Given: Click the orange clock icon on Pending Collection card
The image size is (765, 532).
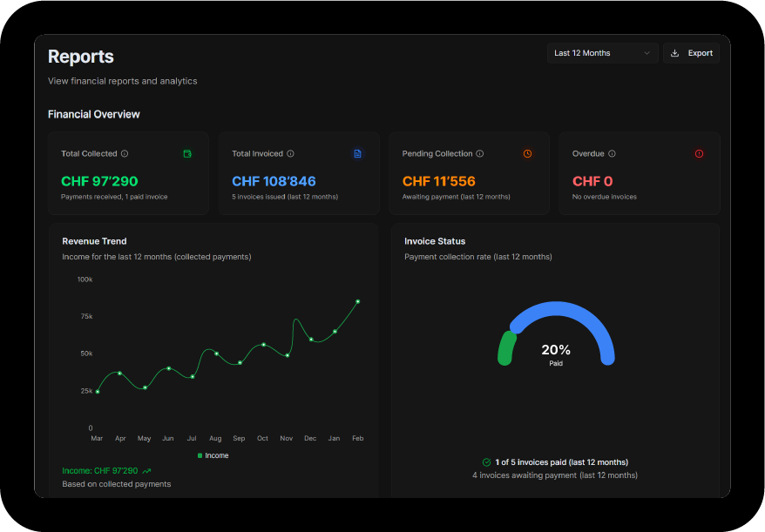Looking at the screenshot, I should coord(527,153).
